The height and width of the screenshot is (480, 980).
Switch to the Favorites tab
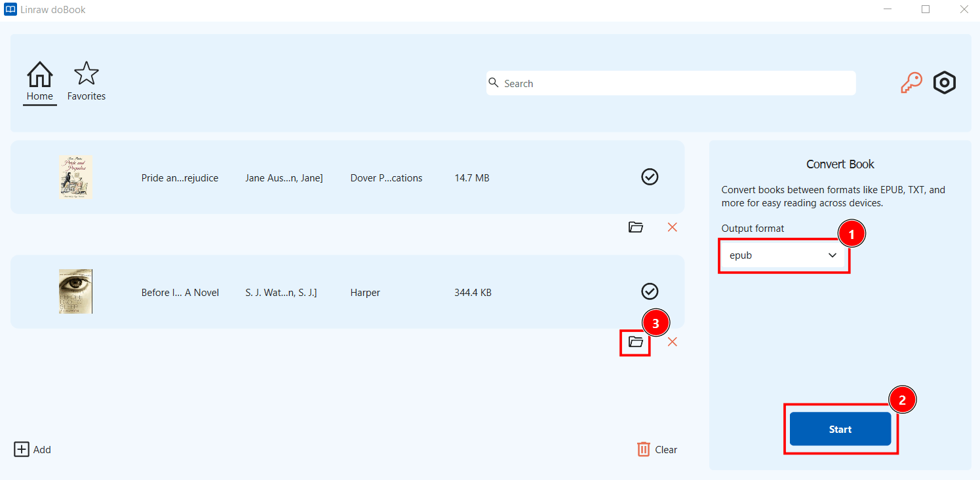pyautogui.click(x=87, y=82)
